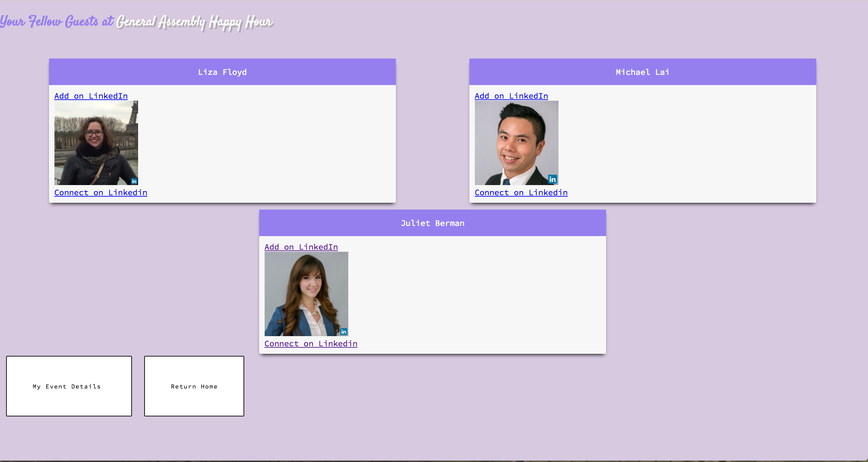The height and width of the screenshot is (462, 868).
Task: Open Liza Floyd's Connect on Linkedin link
Action: pyautogui.click(x=101, y=193)
